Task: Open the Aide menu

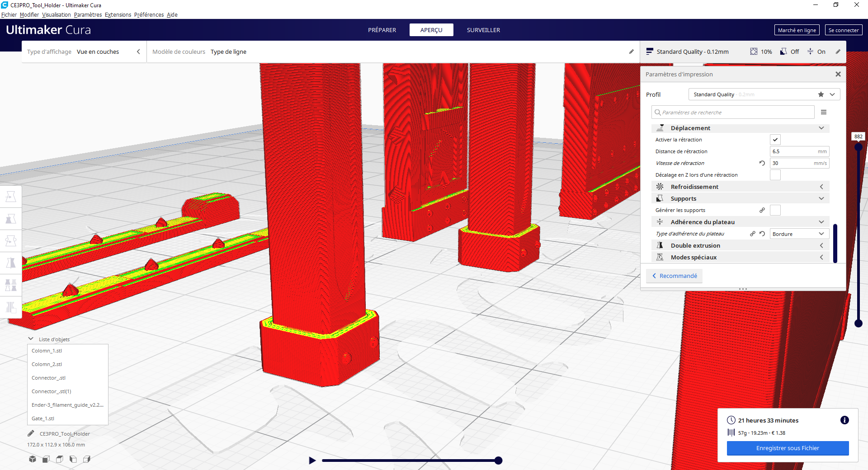Action: (x=172, y=15)
